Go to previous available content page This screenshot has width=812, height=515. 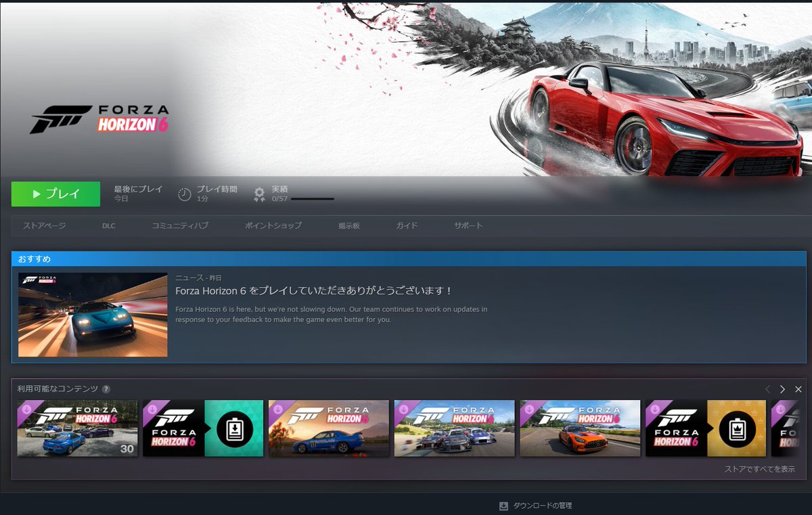click(x=767, y=389)
